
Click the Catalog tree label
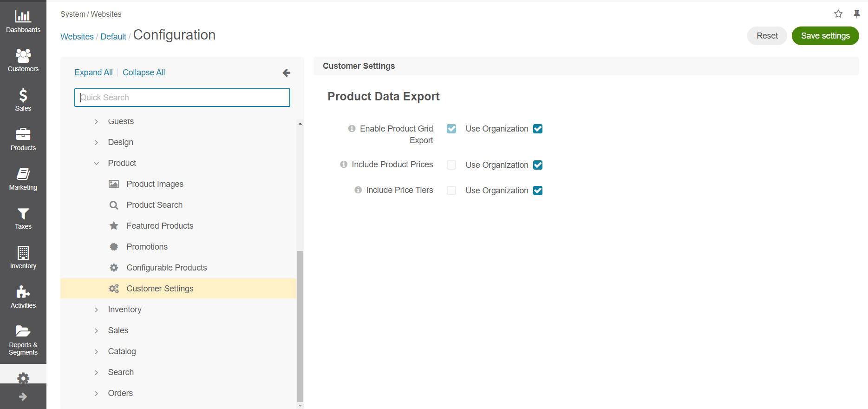pyautogui.click(x=122, y=351)
